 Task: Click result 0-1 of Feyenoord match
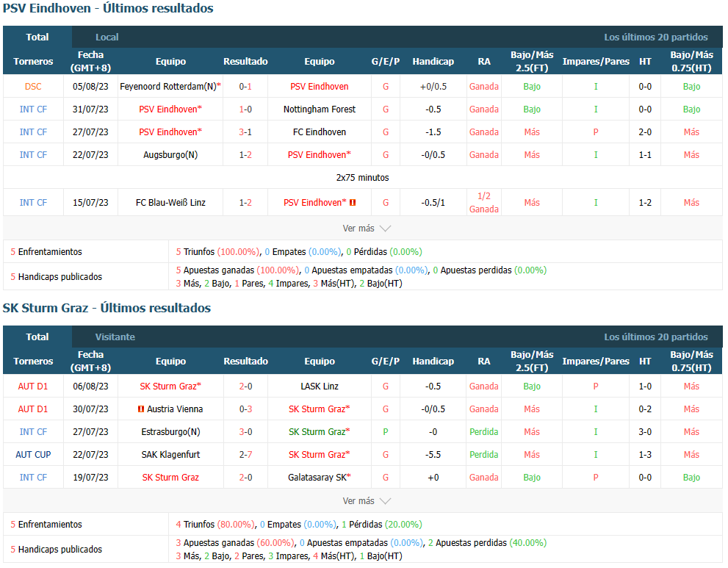245,87
